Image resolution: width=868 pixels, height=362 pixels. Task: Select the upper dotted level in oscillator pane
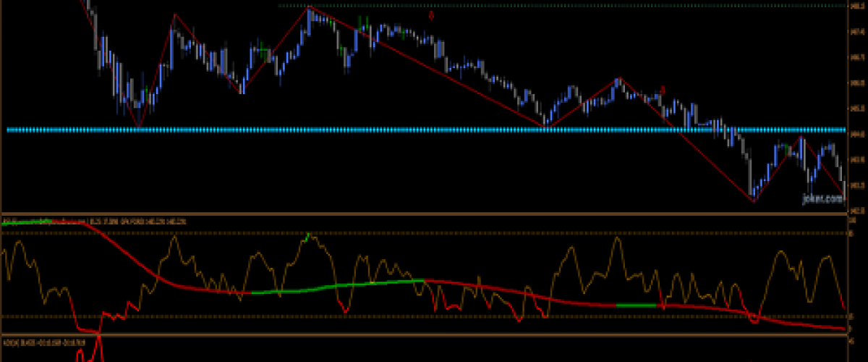pyautogui.click(x=434, y=232)
